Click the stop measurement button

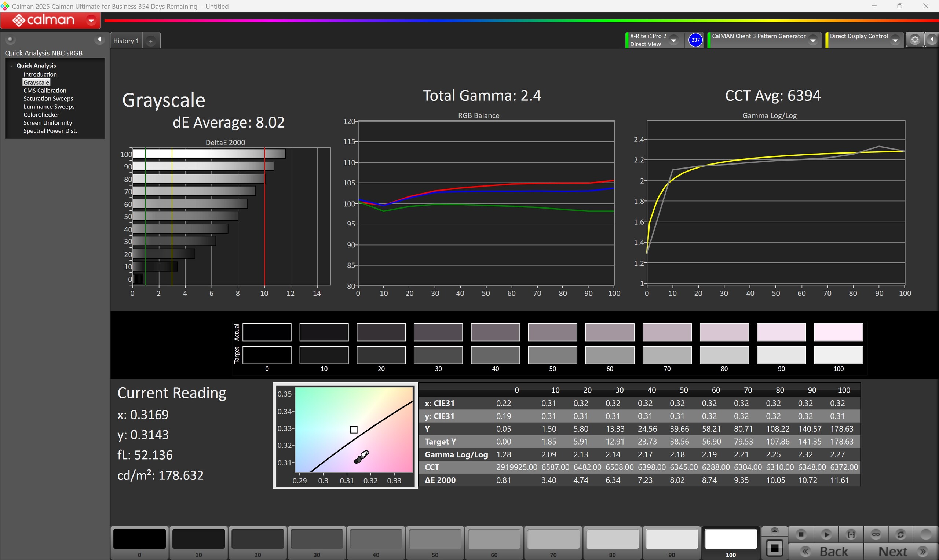click(801, 534)
